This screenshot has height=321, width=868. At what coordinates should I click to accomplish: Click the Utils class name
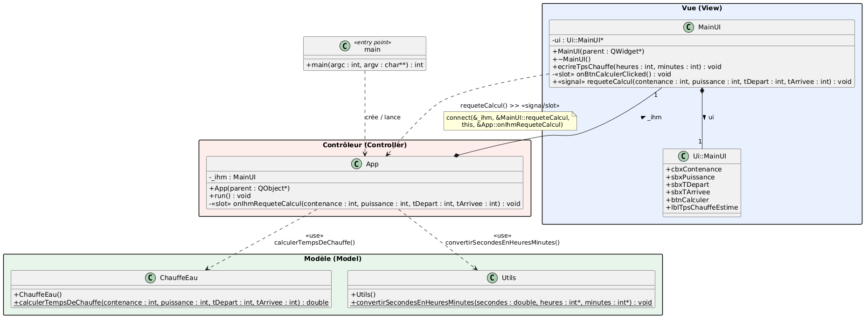coord(508,278)
